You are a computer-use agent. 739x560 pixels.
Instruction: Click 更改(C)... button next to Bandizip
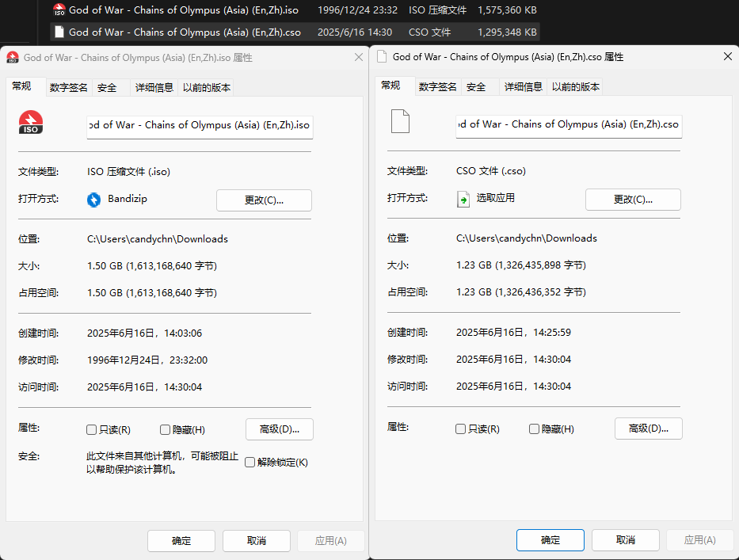264,200
